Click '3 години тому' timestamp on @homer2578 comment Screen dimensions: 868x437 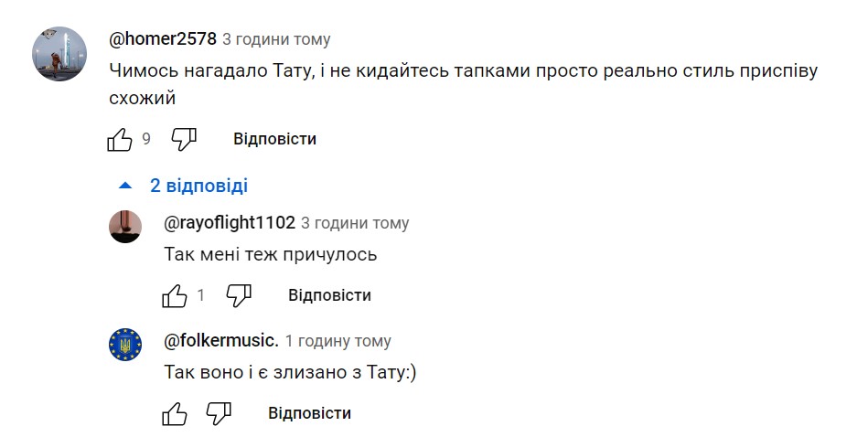tap(276, 40)
